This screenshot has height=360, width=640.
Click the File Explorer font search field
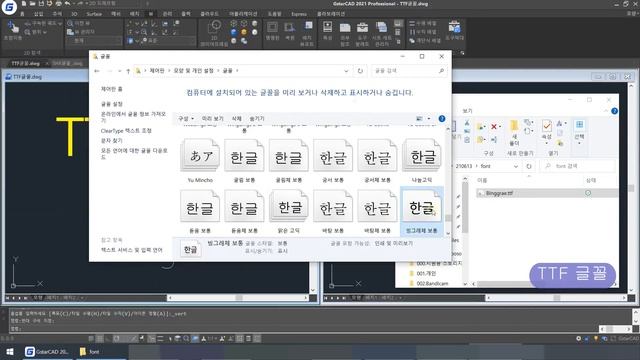(577, 166)
